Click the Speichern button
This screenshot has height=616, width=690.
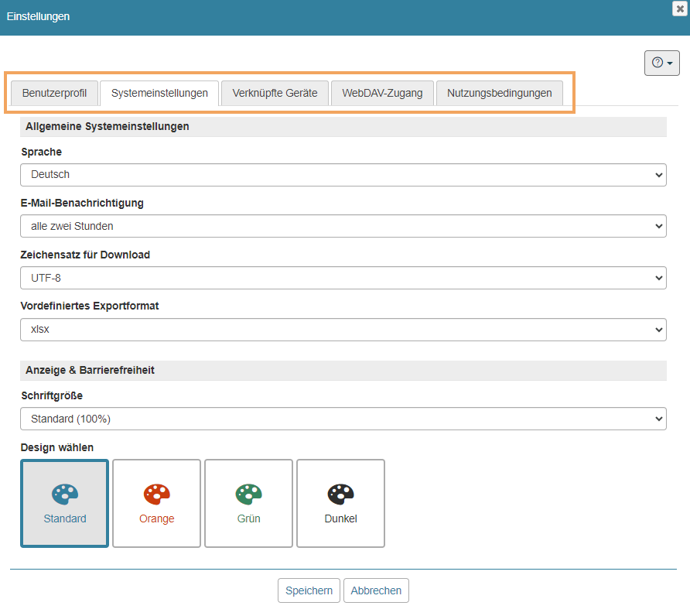coord(309,590)
